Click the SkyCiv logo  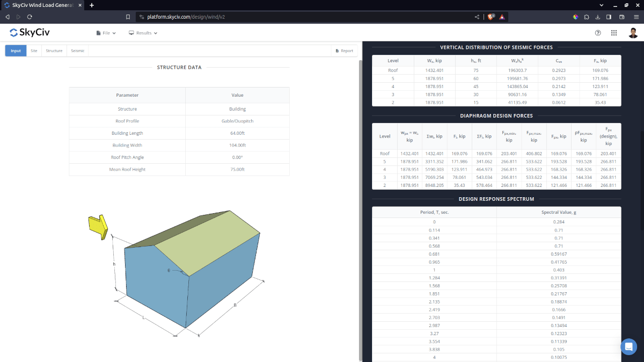pyautogui.click(x=30, y=33)
